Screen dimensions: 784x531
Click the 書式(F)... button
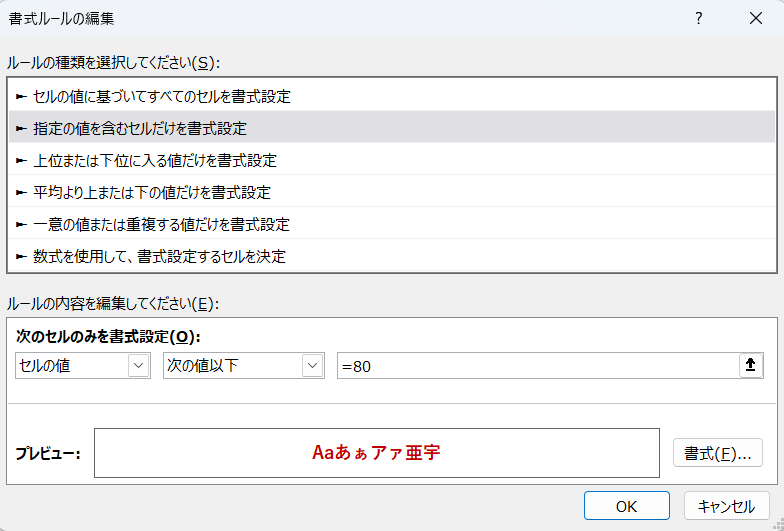(x=717, y=453)
